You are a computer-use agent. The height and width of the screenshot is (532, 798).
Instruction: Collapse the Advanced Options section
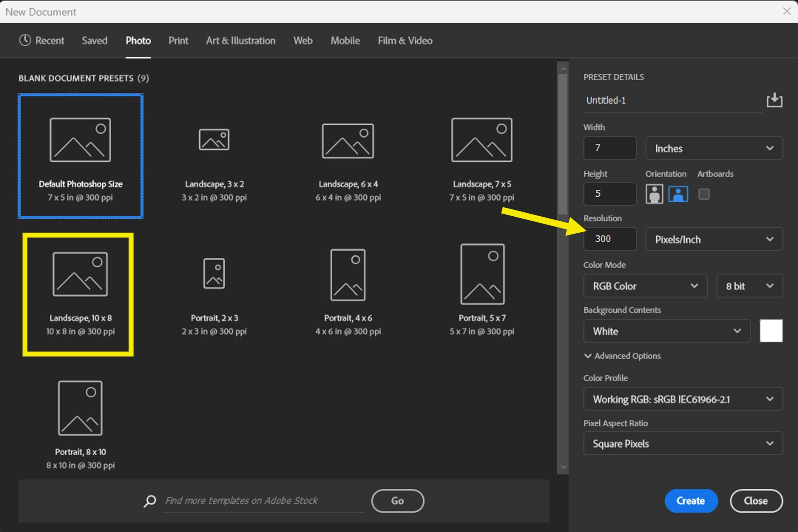click(622, 356)
